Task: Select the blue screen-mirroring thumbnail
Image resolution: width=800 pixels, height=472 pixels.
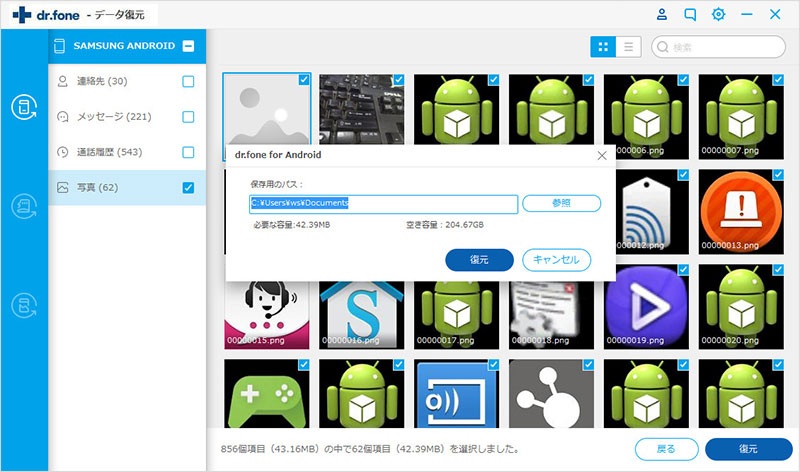Action: [x=457, y=393]
